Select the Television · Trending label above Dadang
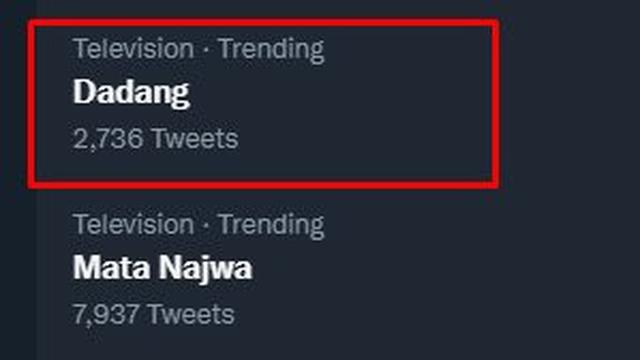The width and height of the screenshot is (640, 360). tap(199, 50)
